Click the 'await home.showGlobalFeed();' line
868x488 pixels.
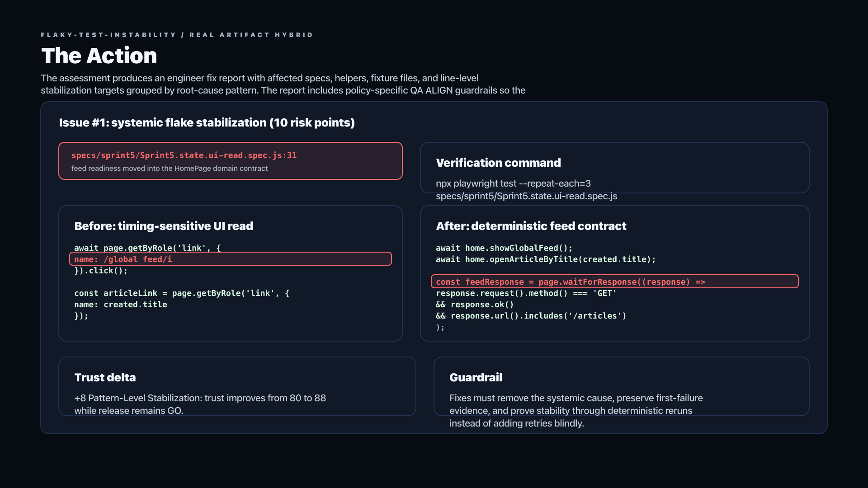tap(504, 248)
